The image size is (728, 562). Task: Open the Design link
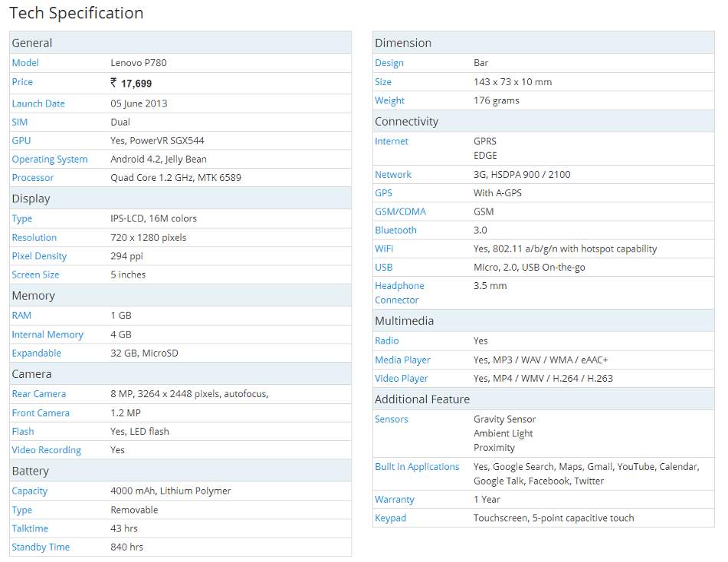389,63
